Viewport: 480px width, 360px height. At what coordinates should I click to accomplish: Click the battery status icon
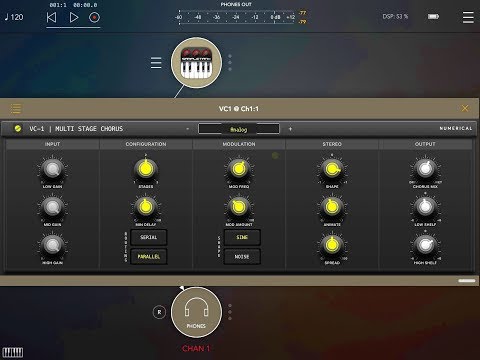(433, 16)
